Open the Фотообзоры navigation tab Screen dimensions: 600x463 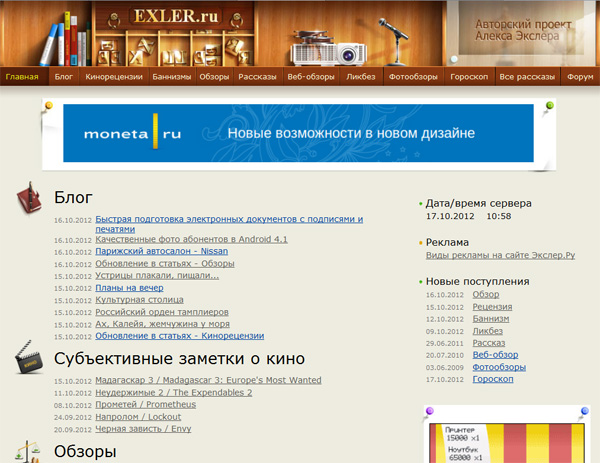point(414,76)
